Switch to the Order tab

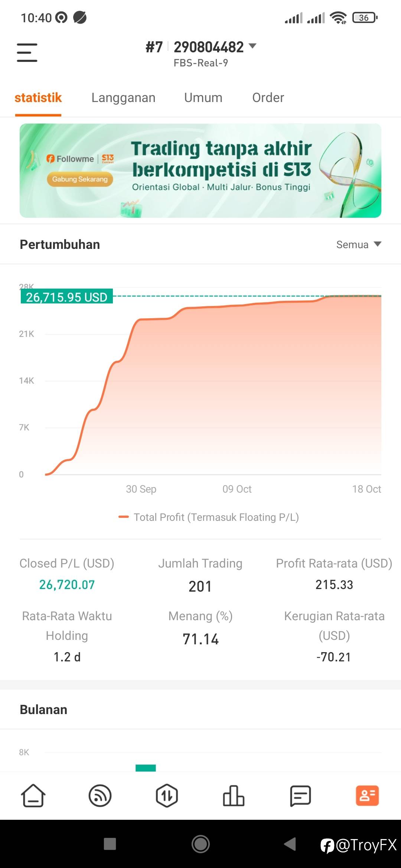[x=268, y=98]
